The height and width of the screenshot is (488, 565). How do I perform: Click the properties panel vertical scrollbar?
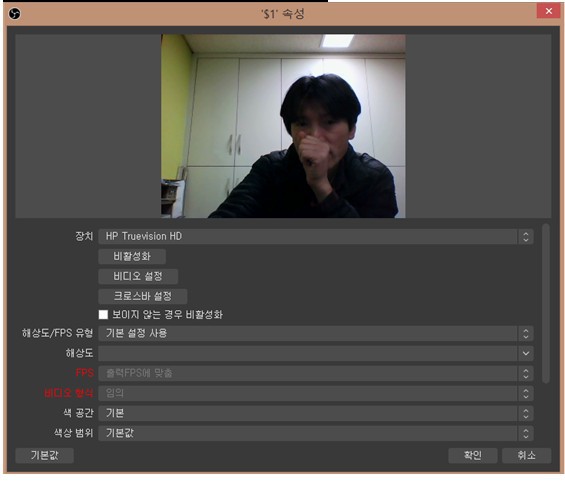[546, 303]
